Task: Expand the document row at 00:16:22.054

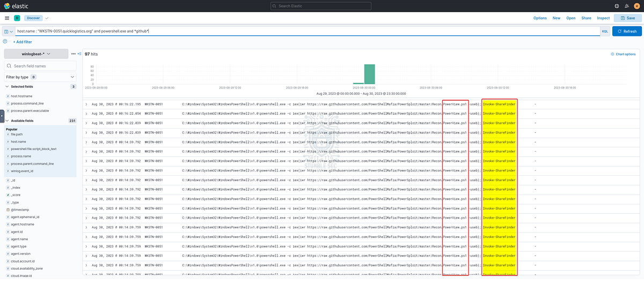Action: (x=86, y=113)
